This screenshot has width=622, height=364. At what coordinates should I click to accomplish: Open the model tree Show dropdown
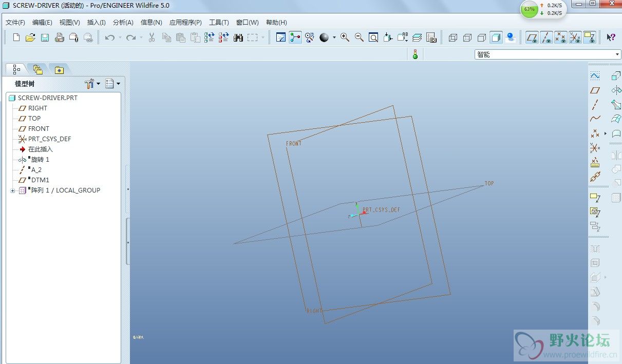(112, 84)
